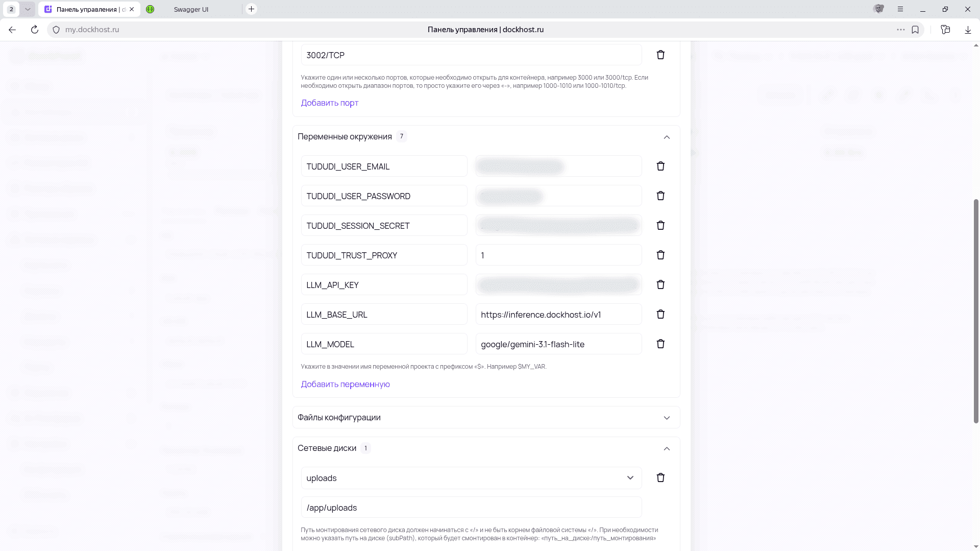Open the collections icon in the toolbar
This screenshot has height=551, width=980.
pos(945,30)
